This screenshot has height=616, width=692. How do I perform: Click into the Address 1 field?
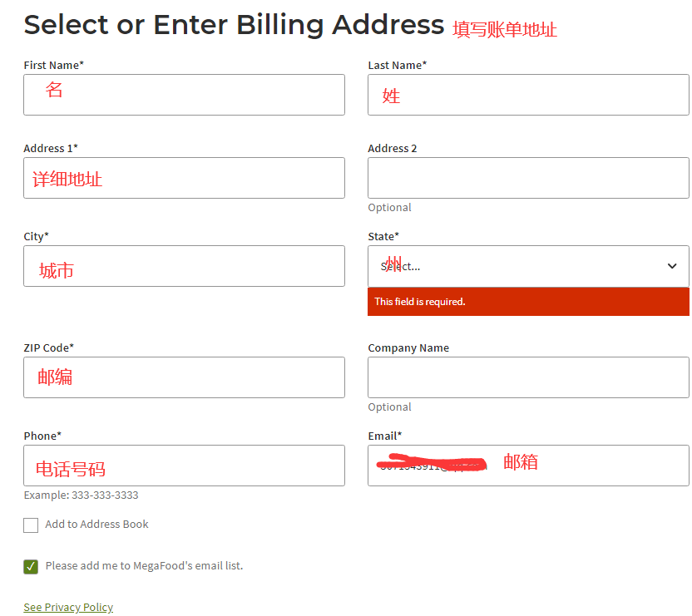point(184,178)
